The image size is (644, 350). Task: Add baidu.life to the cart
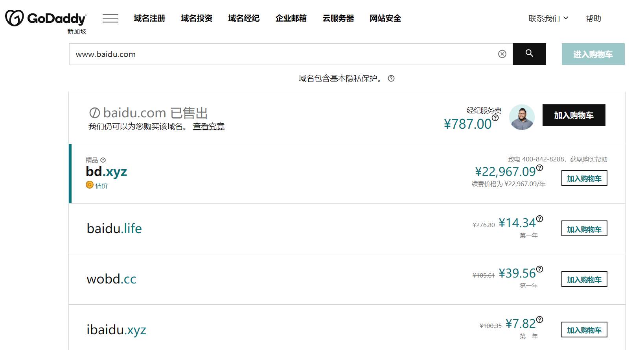click(x=584, y=229)
